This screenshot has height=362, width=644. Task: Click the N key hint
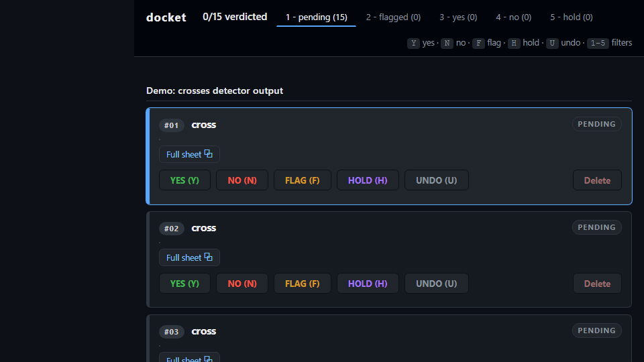pos(447,43)
